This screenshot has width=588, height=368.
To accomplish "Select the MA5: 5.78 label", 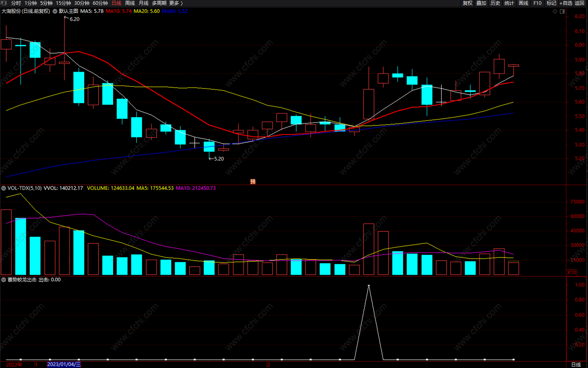I will pyautogui.click(x=92, y=11).
